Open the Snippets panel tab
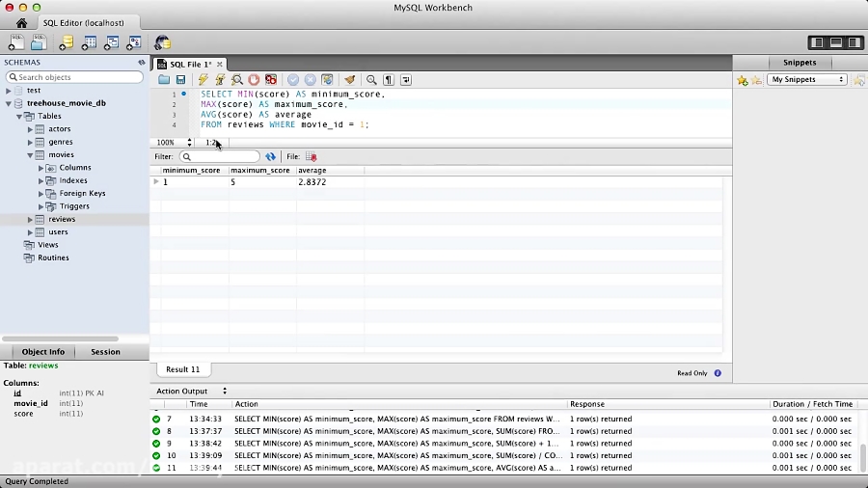This screenshot has height=488, width=868. (x=799, y=63)
